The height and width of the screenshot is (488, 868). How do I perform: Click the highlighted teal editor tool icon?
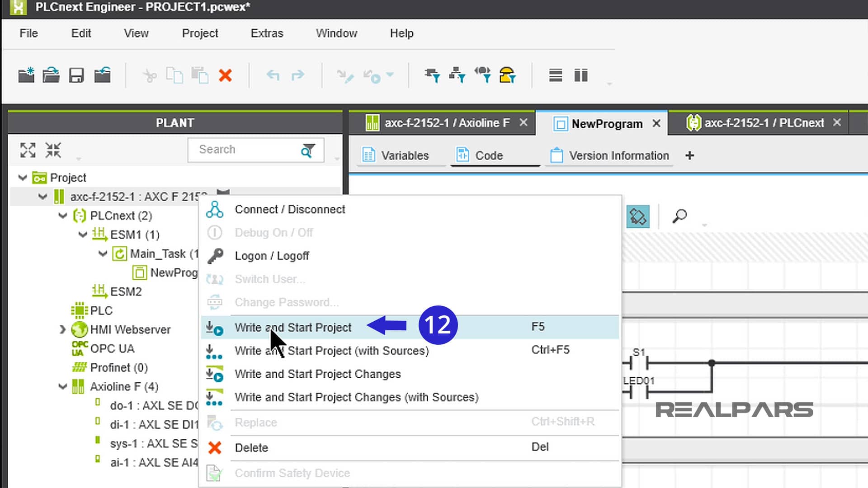click(x=638, y=216)
